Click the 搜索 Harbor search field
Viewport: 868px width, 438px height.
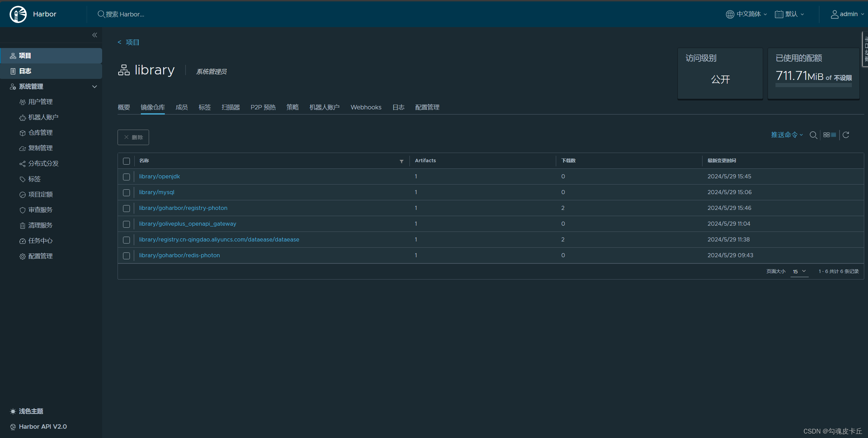(125, 14)
